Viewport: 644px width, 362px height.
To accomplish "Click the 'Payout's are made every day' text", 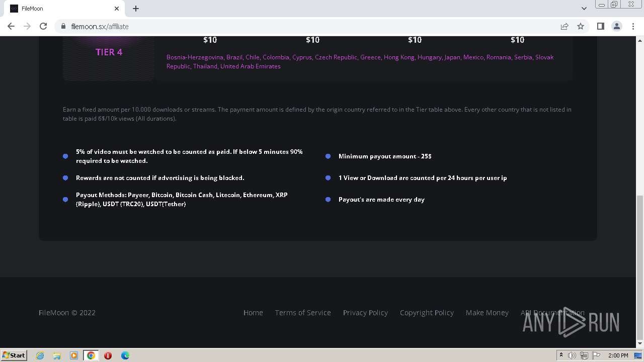I will (x=381, y=200).
